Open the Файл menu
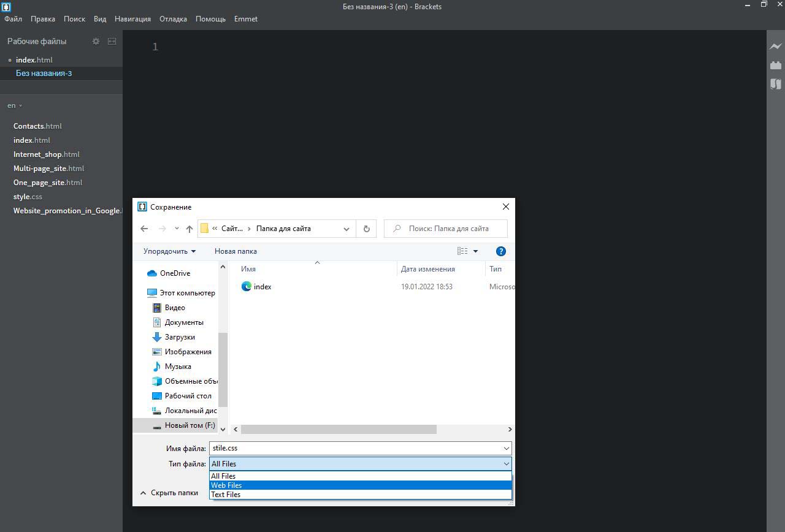785x532 pixels. pos(13,19)
